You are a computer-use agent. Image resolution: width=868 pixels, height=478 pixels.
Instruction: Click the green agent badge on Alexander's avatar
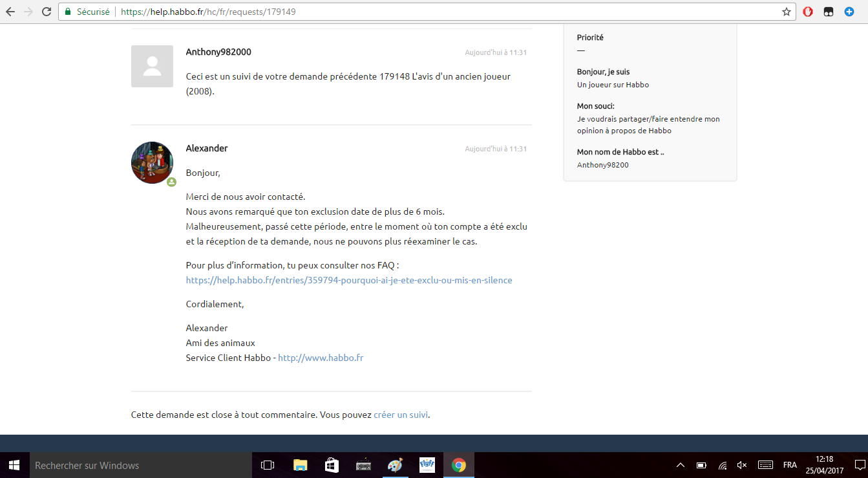172,182
